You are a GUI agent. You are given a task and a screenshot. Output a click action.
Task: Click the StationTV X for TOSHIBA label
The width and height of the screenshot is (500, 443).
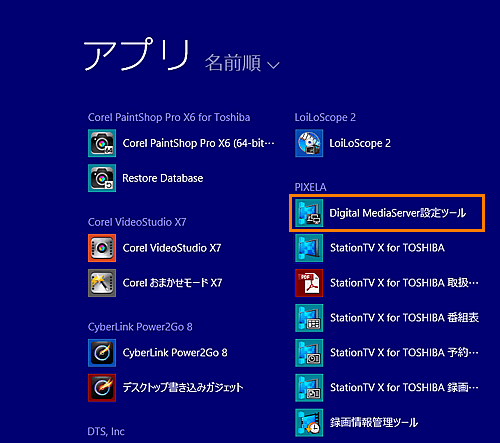pyautogui.click(x=387, y=248)
